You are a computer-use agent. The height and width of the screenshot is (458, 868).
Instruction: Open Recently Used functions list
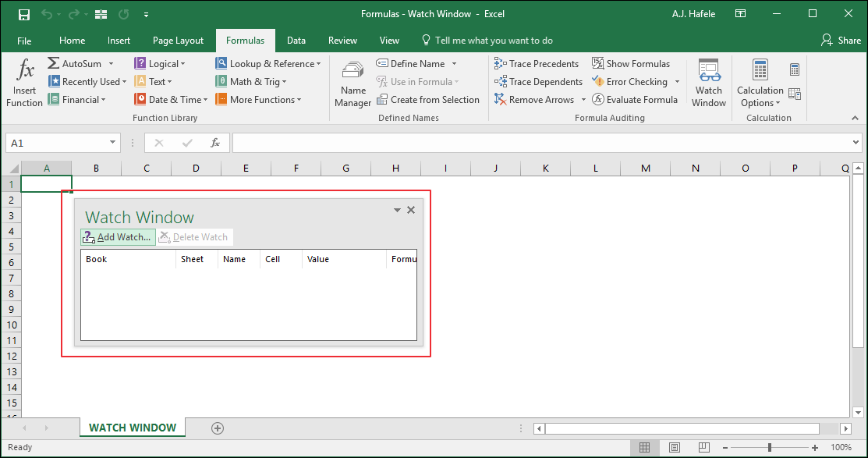point(87,81)
